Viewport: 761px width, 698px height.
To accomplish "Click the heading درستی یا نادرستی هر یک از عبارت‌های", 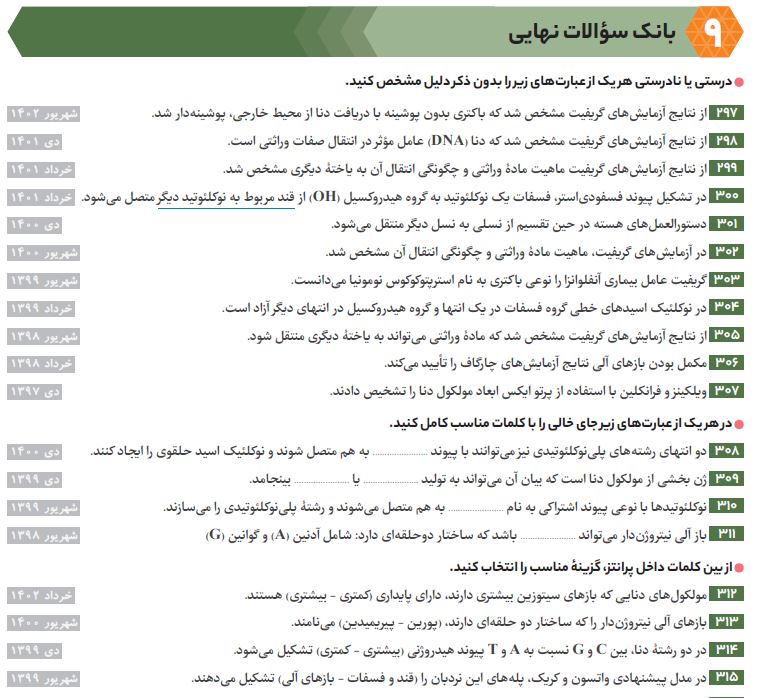I will click(x=539, y=82).
